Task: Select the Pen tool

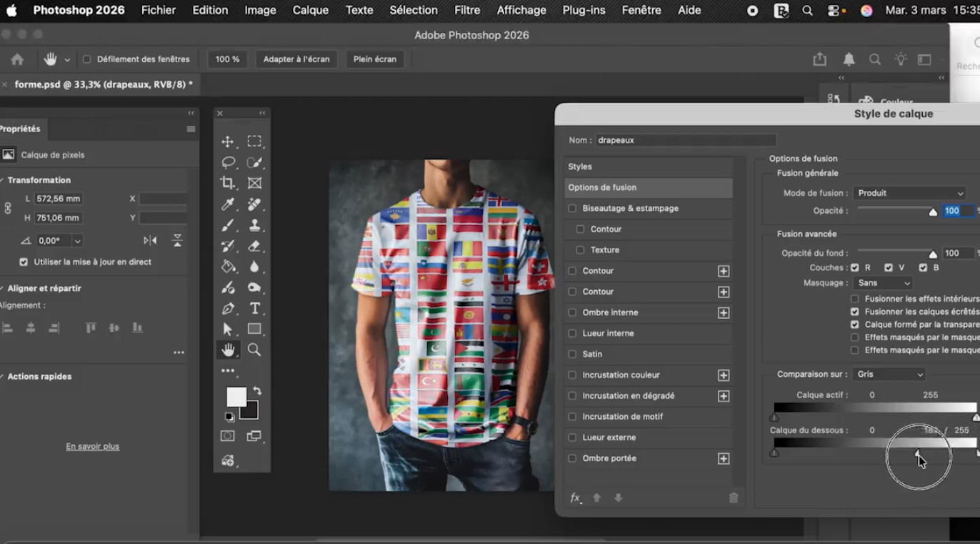Action: pos(228,308)
